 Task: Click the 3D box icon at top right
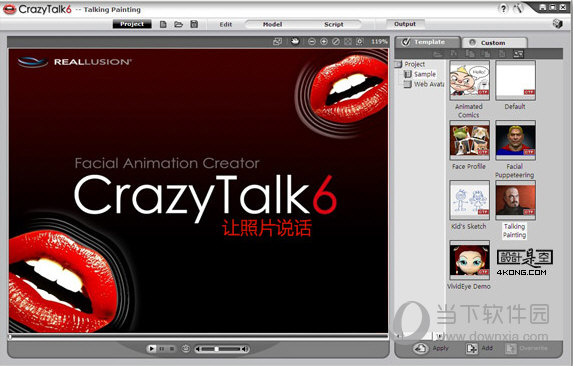(557, 24)
